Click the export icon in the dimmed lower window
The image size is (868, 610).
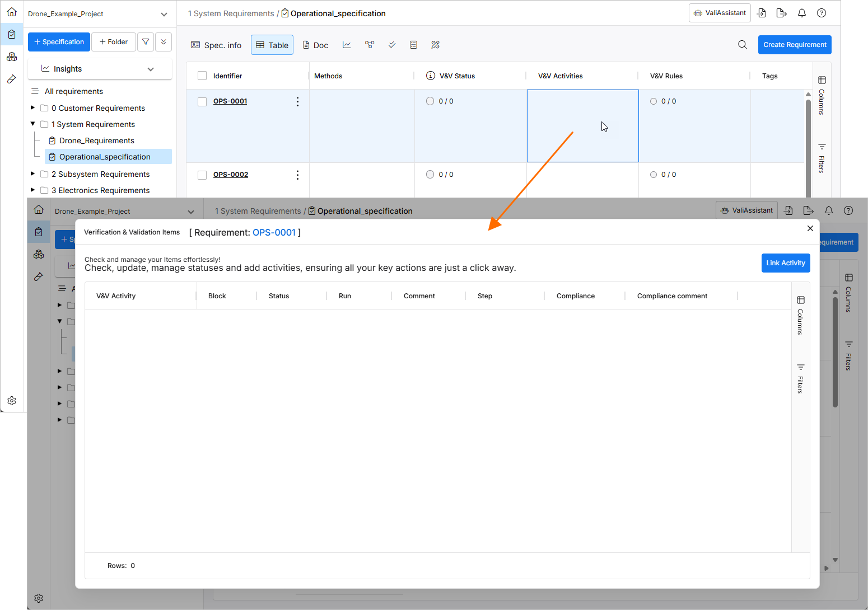click(808, 210)
